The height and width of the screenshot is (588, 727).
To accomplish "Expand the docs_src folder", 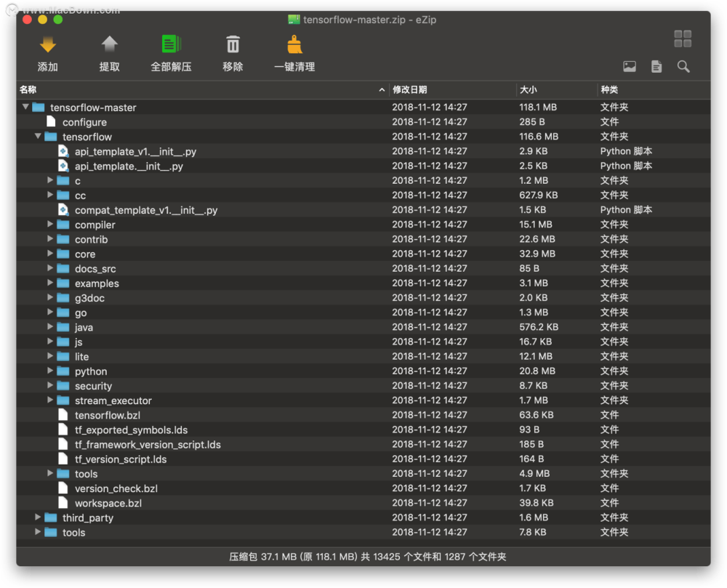I will tap(50, 268).
